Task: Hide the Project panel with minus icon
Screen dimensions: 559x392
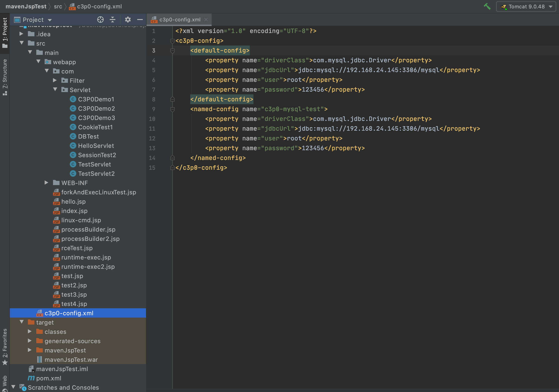Action: click(x=140, y=20)
